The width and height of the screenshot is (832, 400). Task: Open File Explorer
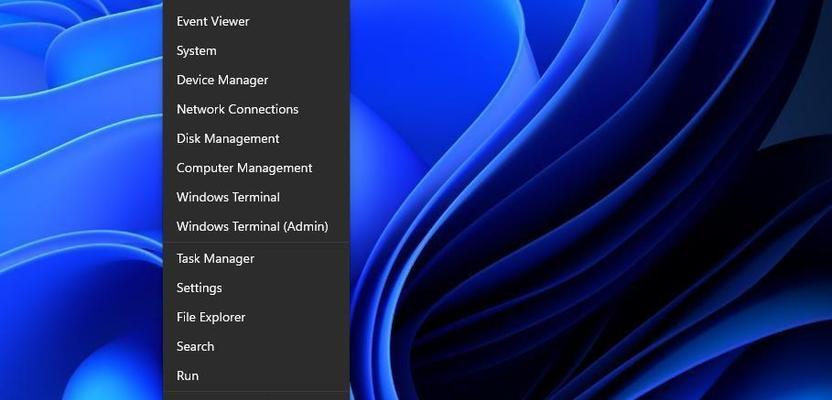coord(256,317)
